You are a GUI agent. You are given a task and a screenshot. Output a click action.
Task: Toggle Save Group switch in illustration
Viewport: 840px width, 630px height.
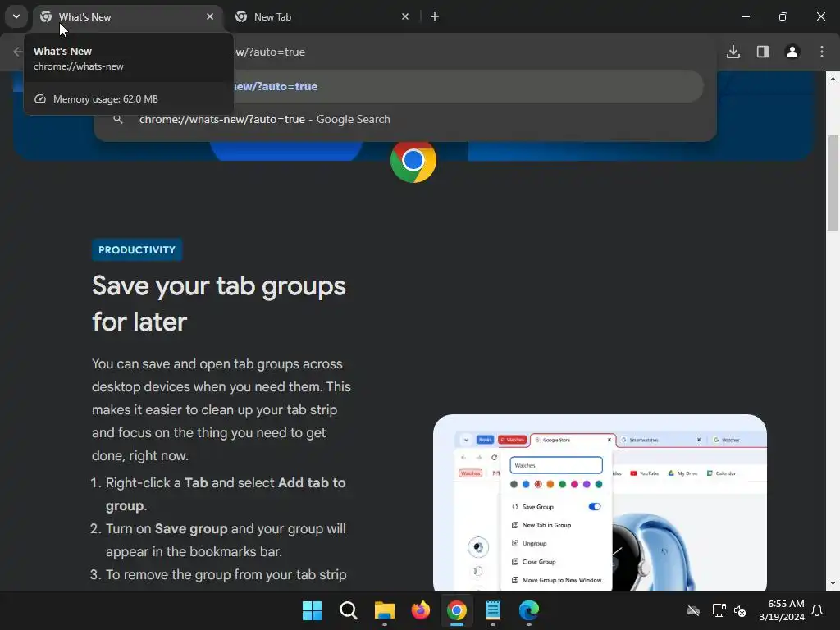coord(595,507)
